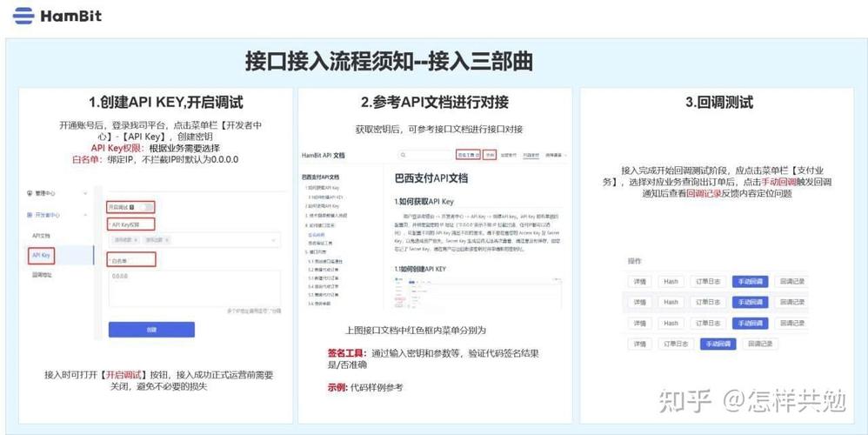Click the API docs search box

tap(425, 156)
